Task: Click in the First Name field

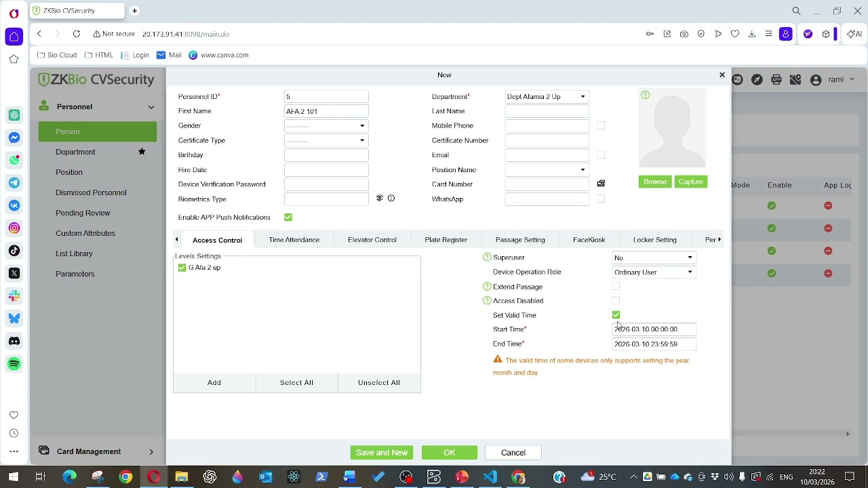Action: [326, 111]
